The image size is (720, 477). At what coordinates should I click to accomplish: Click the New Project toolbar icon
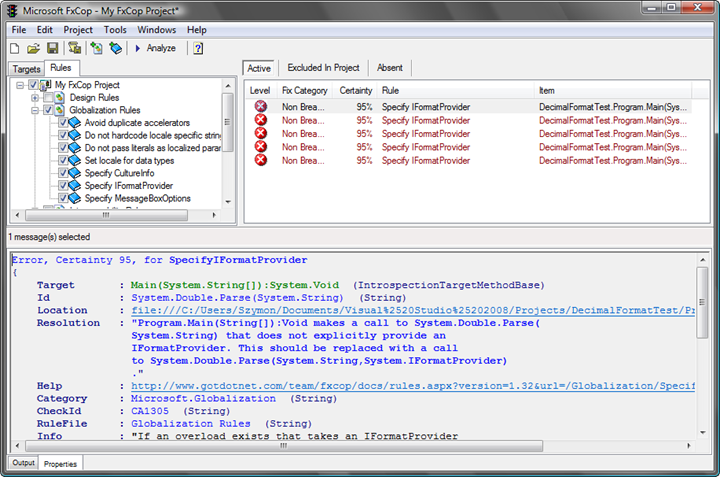(x=15, y=48)
